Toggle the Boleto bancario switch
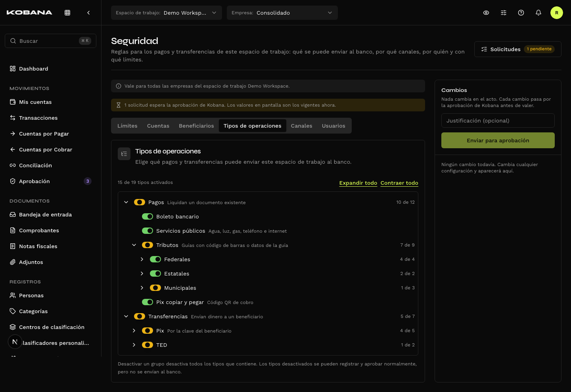 148,216
